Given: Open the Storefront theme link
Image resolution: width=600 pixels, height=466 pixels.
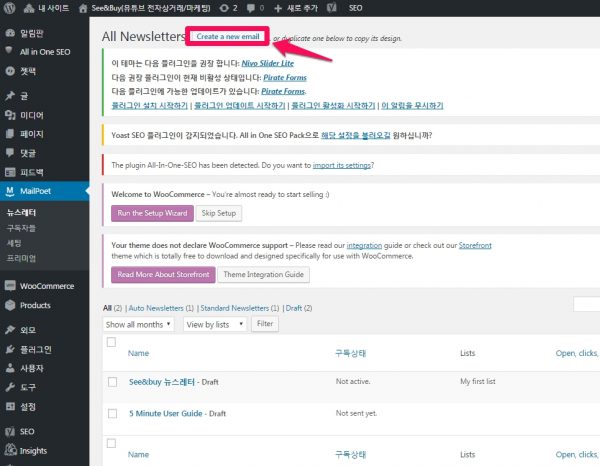Looking at the screenshot, I should pyautogui.click(x=475, y=245).
